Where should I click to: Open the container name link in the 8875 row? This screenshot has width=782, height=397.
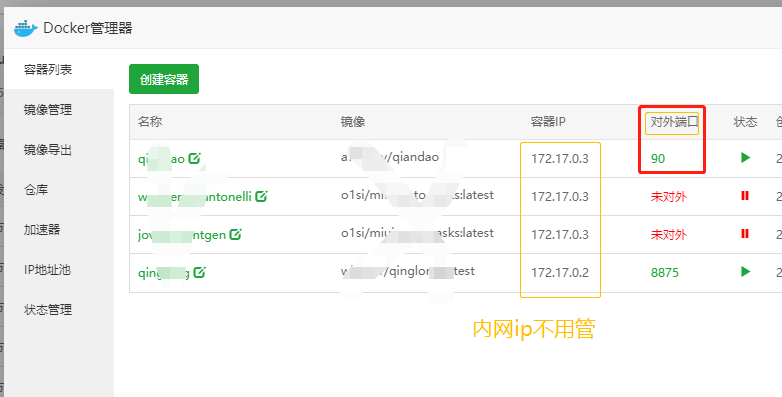tap(164, 273)
